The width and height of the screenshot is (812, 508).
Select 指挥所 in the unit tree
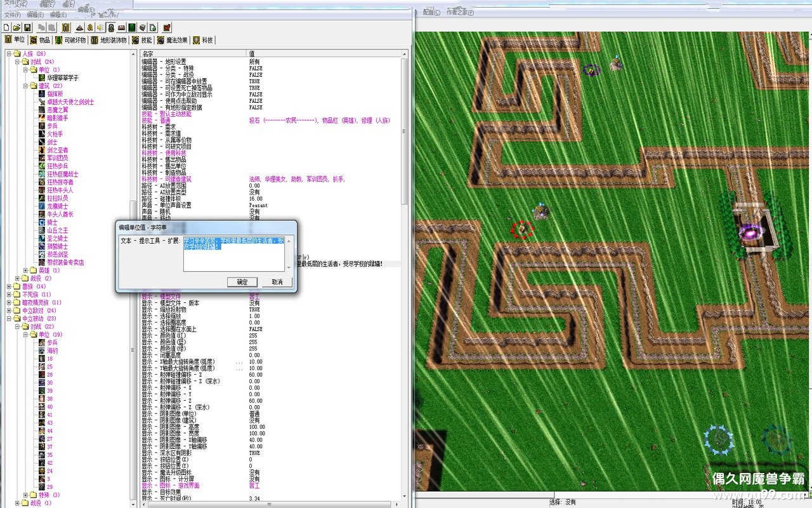pyautogui.click(x=55, y=93)
